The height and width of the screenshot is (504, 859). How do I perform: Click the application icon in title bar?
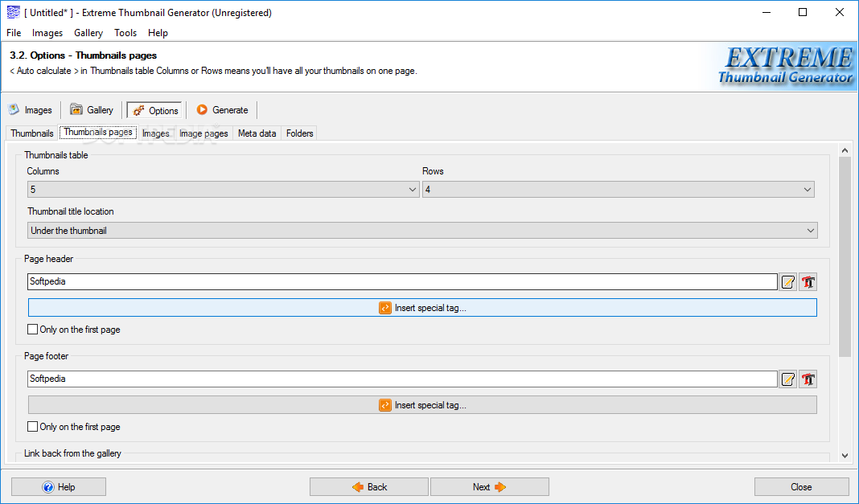point(13,12)
